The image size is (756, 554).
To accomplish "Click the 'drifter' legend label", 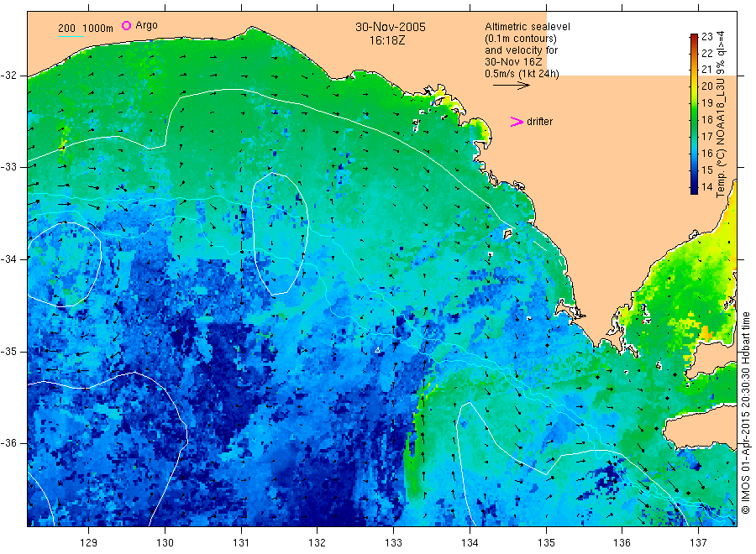I will point(539,122).
